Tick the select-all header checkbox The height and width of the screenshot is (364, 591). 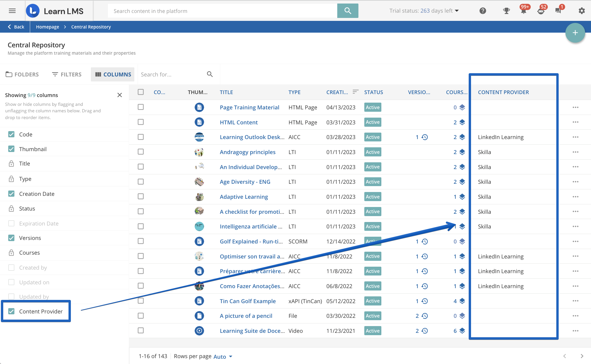pos(141,92)
